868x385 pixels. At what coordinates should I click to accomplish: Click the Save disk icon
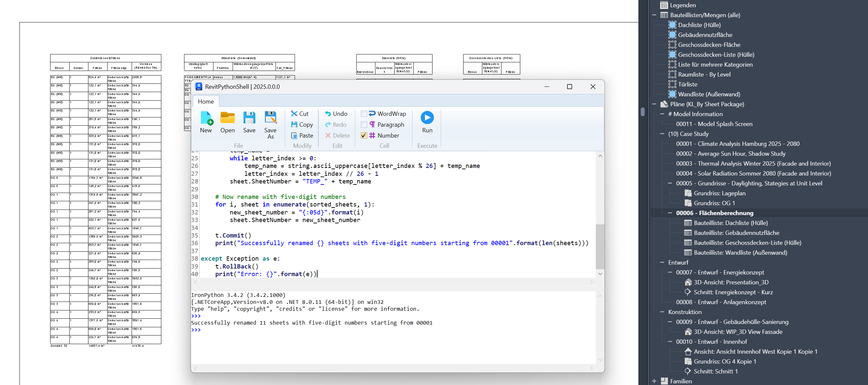pyautogui.click(x=249, y=118)
